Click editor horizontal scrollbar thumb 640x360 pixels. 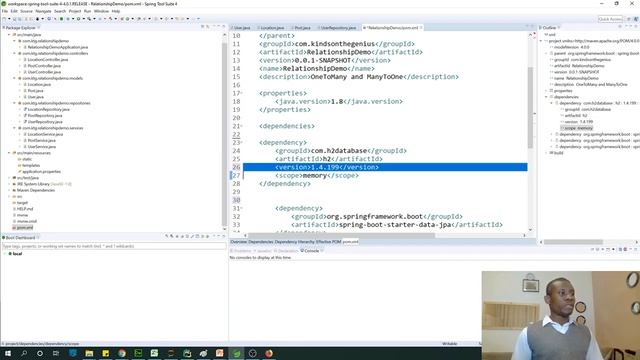342,235
